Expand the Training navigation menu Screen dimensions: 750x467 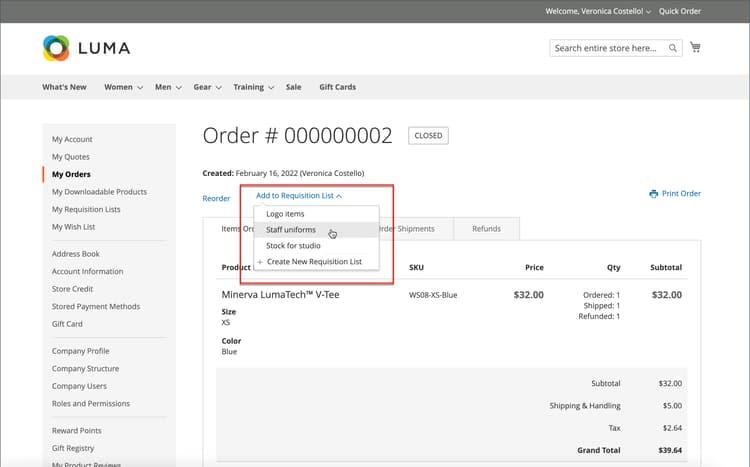[x=254, y=87]
